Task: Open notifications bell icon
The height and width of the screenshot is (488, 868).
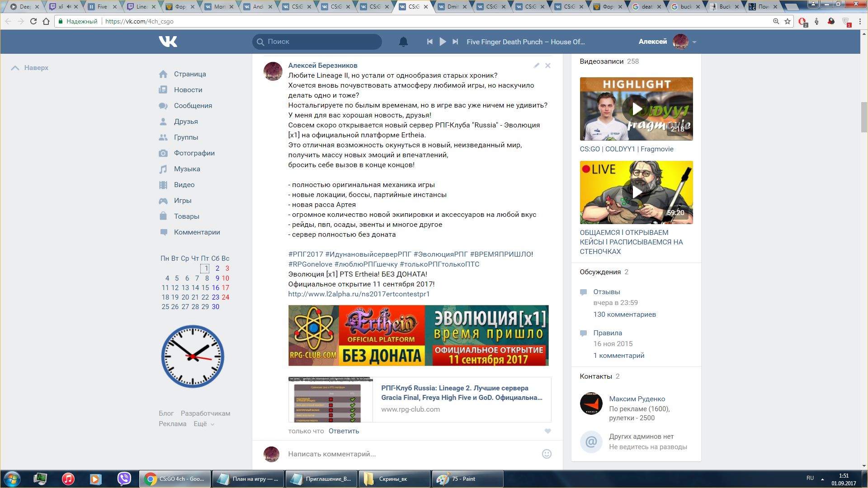Action: click(403, 42)
